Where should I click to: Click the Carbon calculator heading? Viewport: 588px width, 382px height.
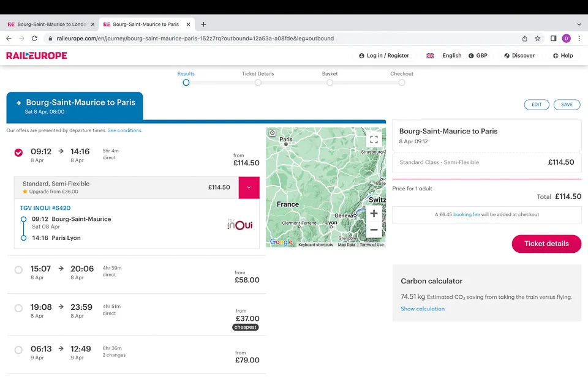pyautogui.click(x=431, y=281)
